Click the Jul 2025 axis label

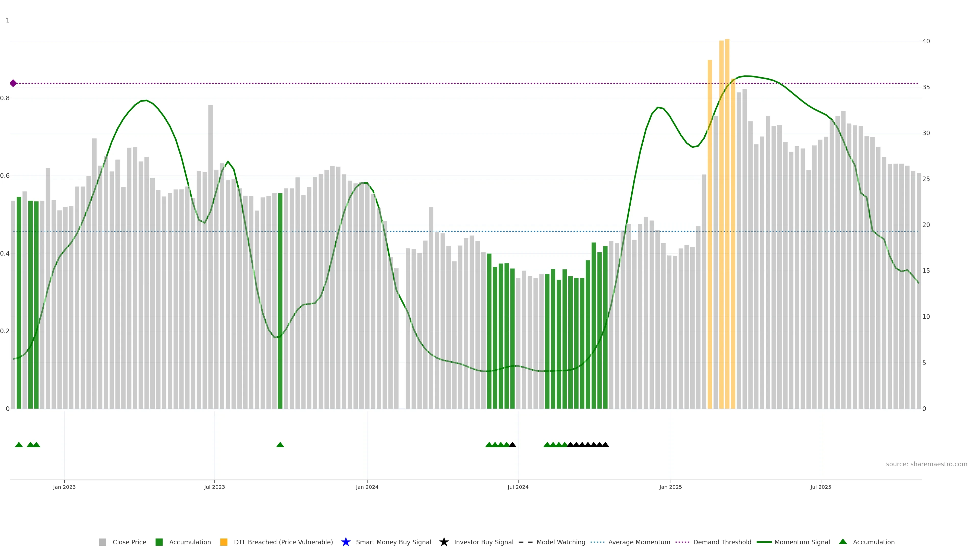(820, 487)
